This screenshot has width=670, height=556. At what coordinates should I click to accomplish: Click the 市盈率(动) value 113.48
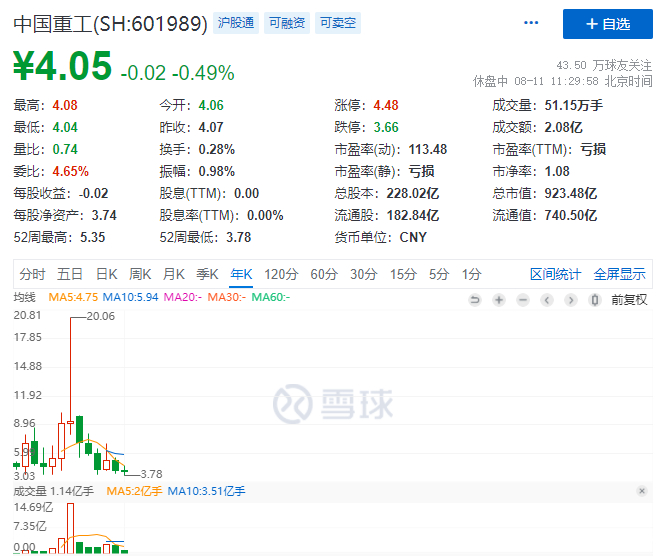click(428, 149)
